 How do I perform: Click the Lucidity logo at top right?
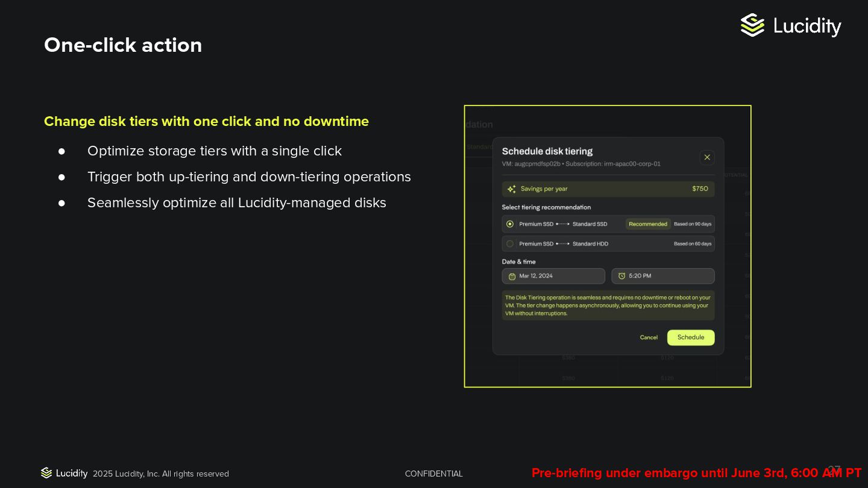pos(791,25)
